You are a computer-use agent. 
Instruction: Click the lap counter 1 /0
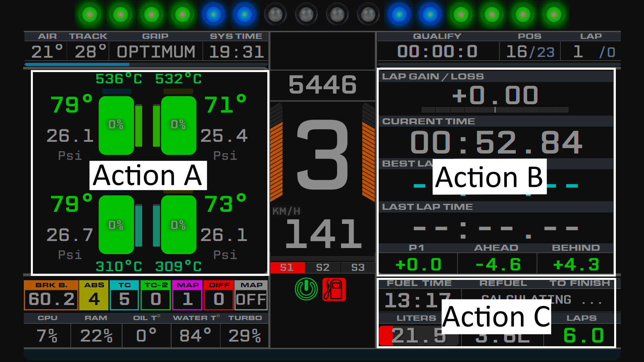(x=594, y=52)
